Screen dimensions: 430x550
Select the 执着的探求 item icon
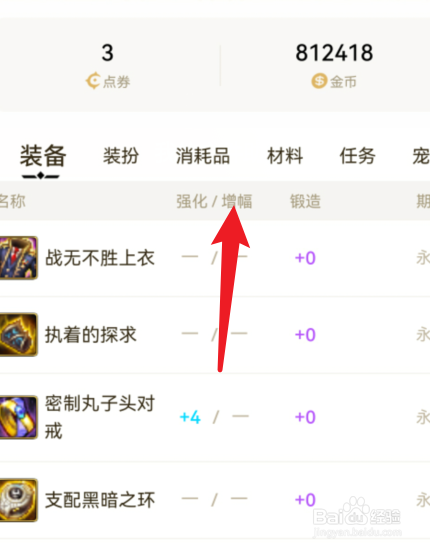pyautogui.click(x=18, y=335)
